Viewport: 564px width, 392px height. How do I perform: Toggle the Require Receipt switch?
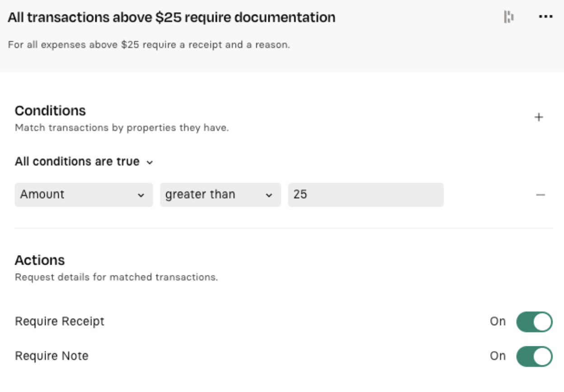535,322
